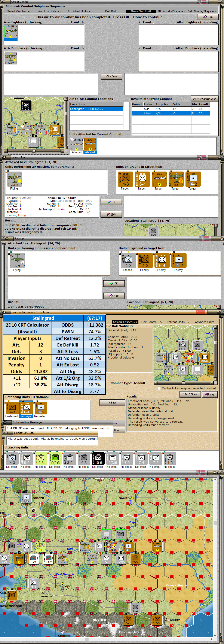Click main map vertical scrollbar up arrow
This screenshot has height=644, width=224.
point(215,480)
